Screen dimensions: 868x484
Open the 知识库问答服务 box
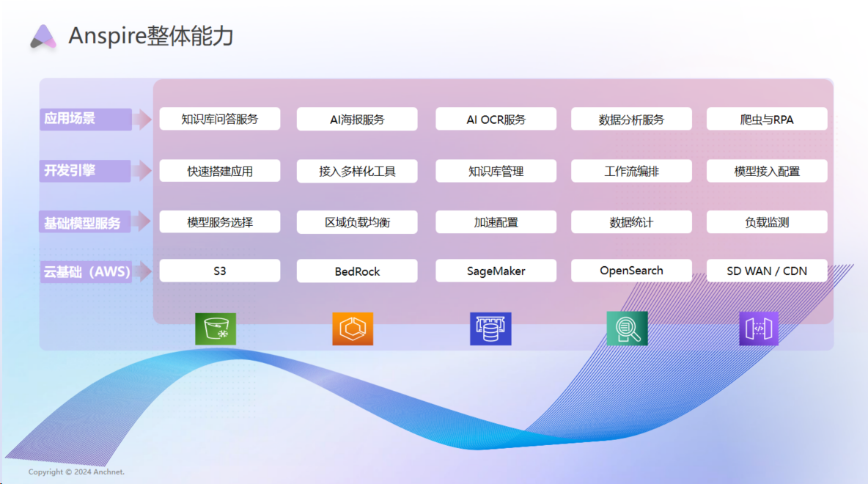tap(219, 119)
